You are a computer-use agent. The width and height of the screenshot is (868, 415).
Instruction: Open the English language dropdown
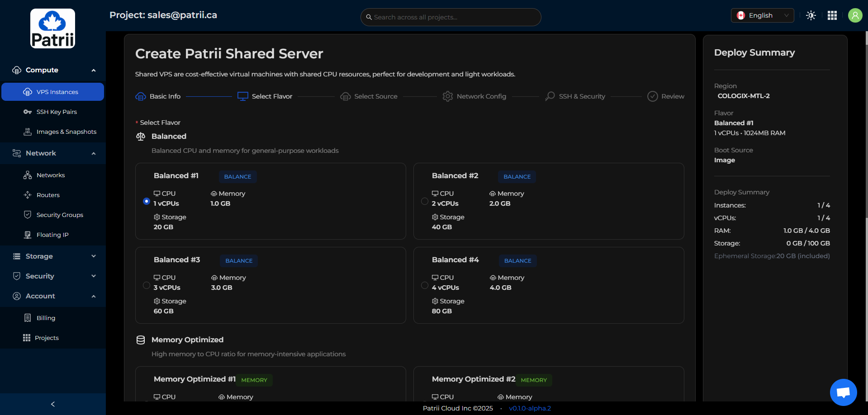(x=762, y=15)
